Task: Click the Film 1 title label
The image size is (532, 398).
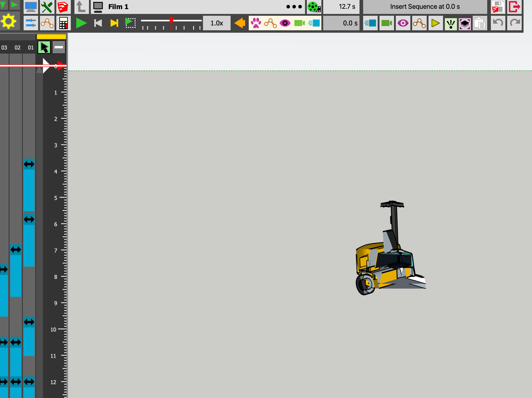Action: 118,7
